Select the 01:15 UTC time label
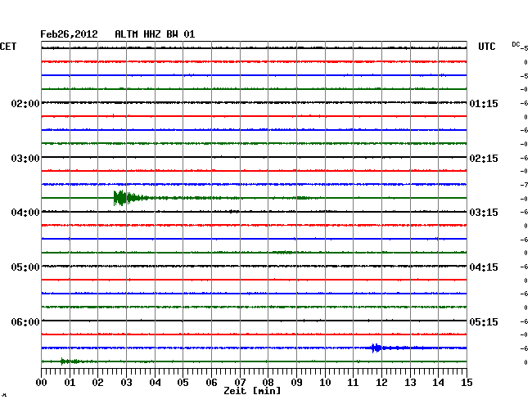Screen dimensions: 532x404 click(484, 103)
